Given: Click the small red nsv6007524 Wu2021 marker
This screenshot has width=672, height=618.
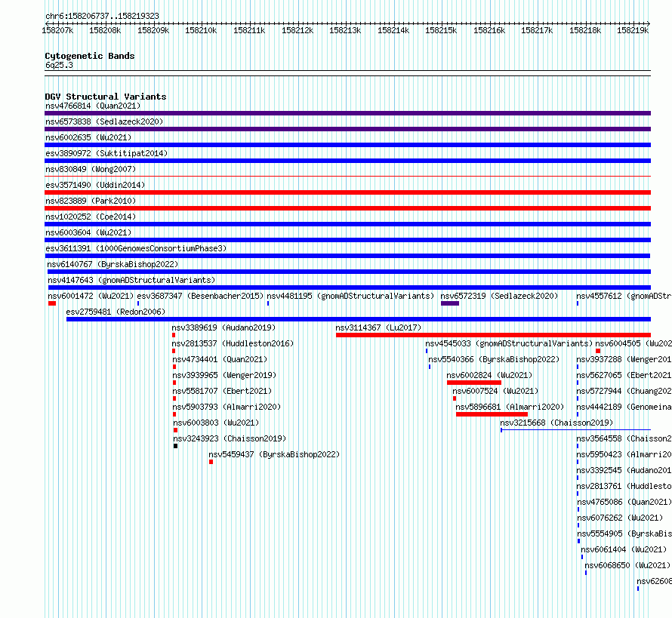Looking at the screenshot, I should pyautogui.click(x=455, y=398).
